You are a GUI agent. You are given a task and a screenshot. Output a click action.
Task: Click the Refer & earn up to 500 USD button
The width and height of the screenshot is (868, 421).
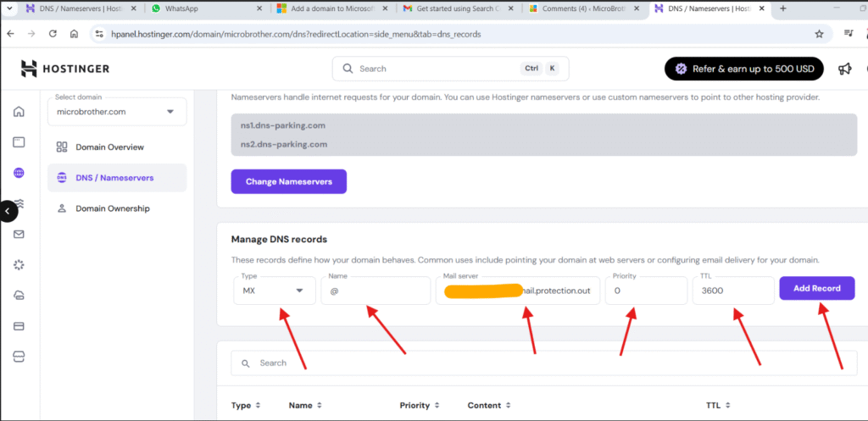pyautogui.click(x=743, y=69)
